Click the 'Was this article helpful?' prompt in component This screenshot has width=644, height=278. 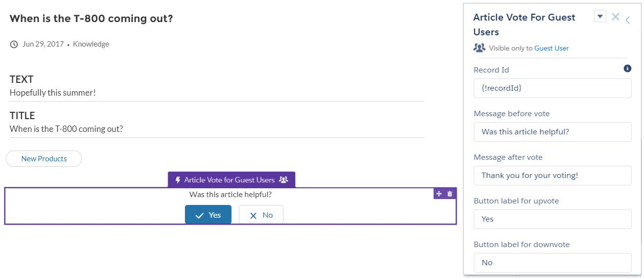click(x=231, y=195)
